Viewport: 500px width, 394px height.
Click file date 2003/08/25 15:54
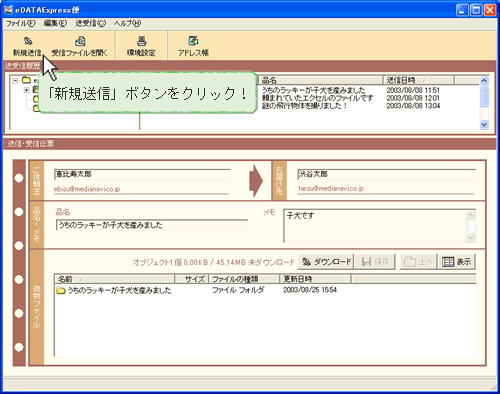pos(310,290)
